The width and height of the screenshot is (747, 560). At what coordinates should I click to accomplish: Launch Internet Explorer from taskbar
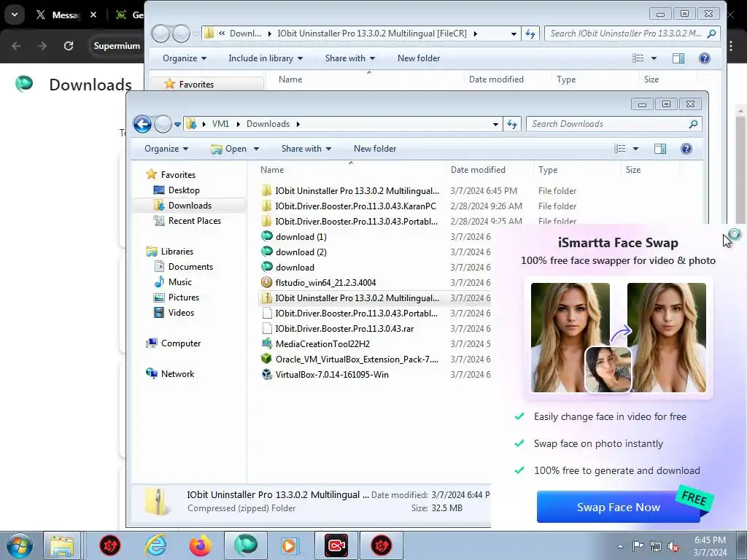click(156, 545)
